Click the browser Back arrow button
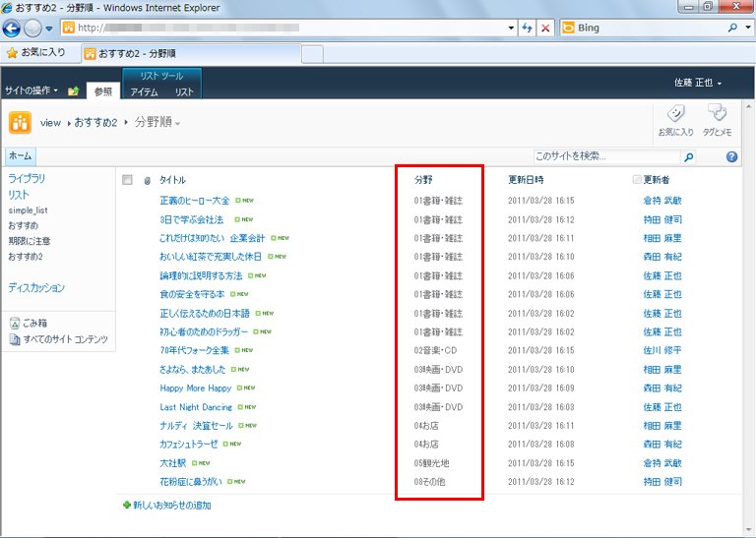The image size is (756, 538). 11,29
